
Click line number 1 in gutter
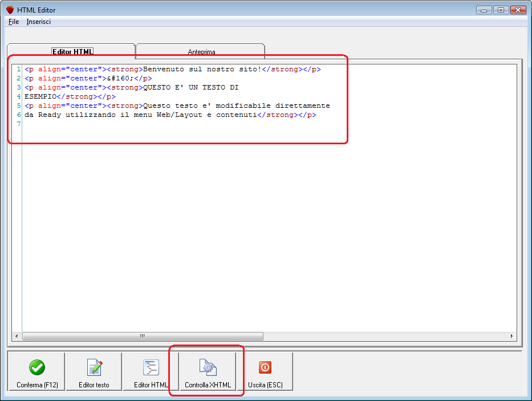click(x=19, y=69)
